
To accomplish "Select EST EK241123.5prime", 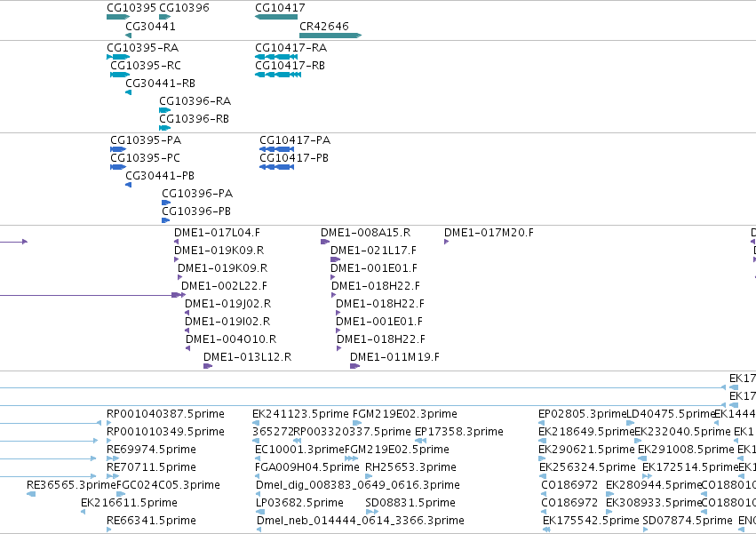I will pyautogui.click(x=256, y=423).
